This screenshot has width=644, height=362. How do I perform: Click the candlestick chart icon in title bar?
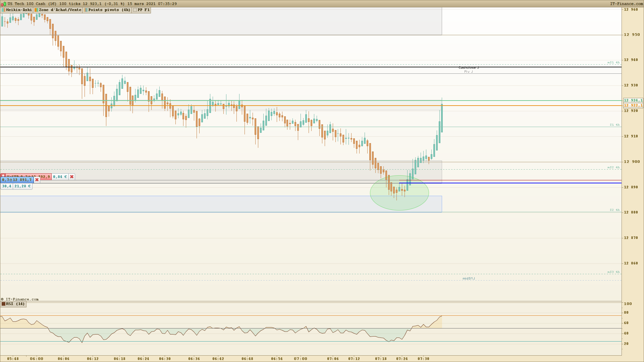pyautogui.click(x=3, y=4)
